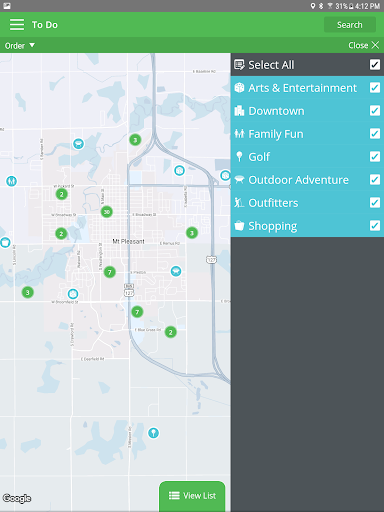Select the Outdoor Adventure category label
This screenshot has height=512, width=384.
pos(298,180)
